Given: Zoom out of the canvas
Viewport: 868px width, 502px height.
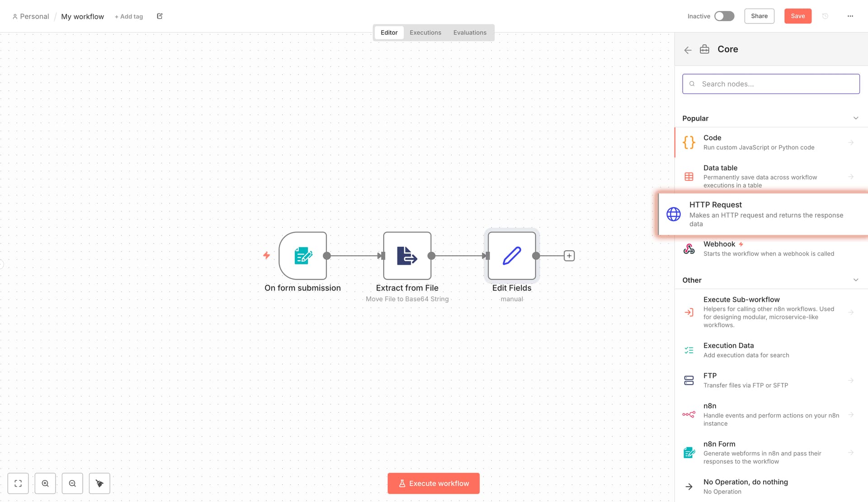Looking at the screenshot, I should tap(72, 483).
